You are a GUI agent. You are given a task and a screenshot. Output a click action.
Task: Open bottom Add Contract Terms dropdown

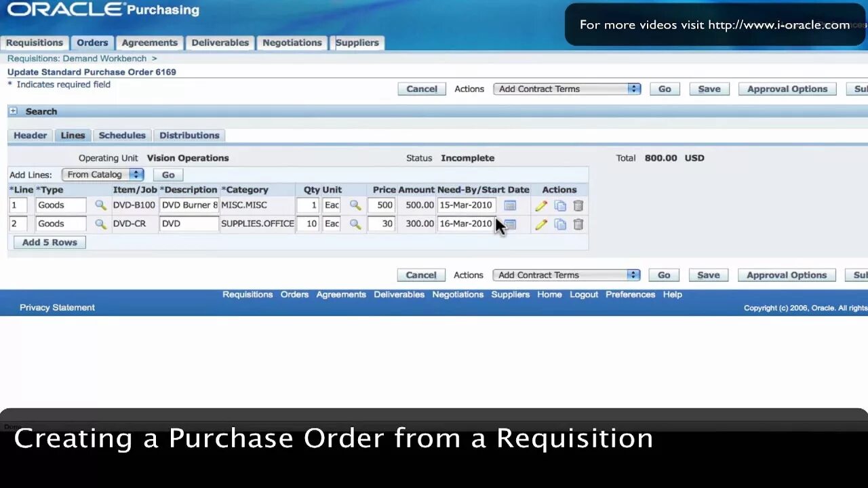click(566, 275)
